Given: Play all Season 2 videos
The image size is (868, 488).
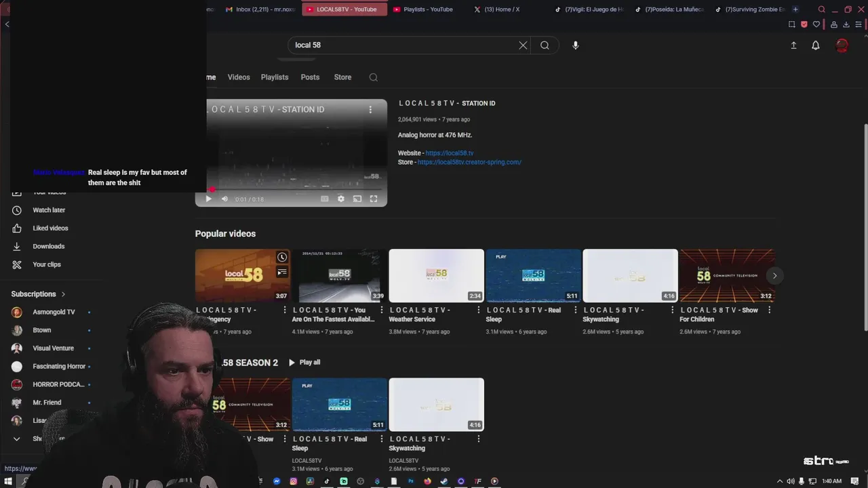Looking at the screenshot, I should point(304,363).
